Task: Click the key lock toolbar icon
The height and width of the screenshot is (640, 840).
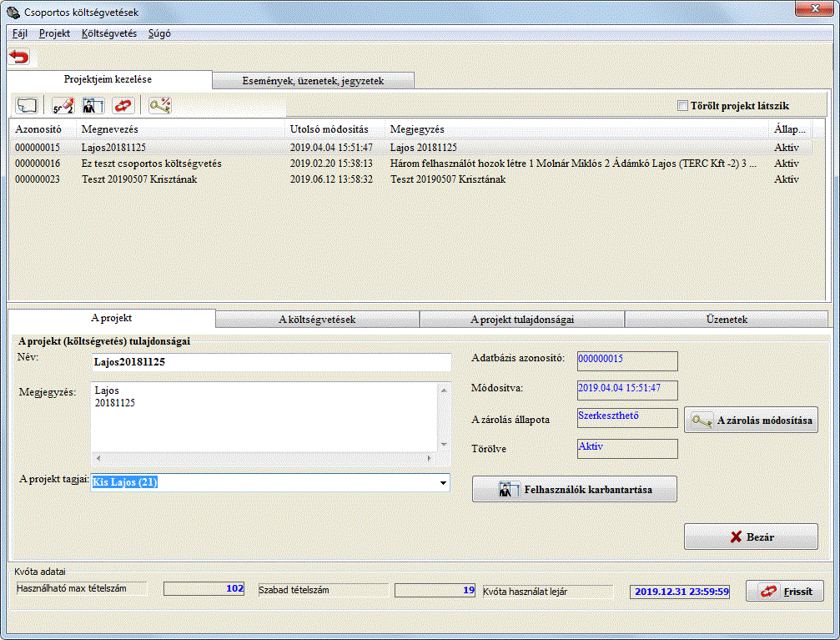Action: (159, 106)
